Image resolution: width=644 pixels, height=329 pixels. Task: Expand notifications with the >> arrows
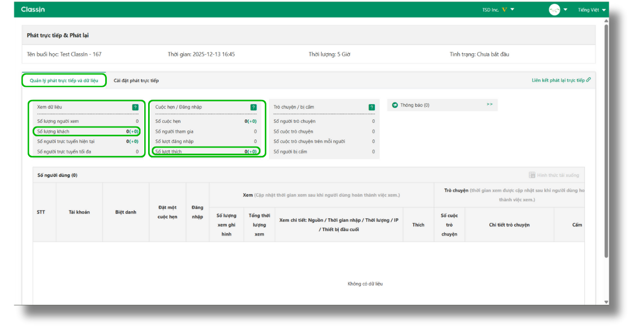(489, 104)
